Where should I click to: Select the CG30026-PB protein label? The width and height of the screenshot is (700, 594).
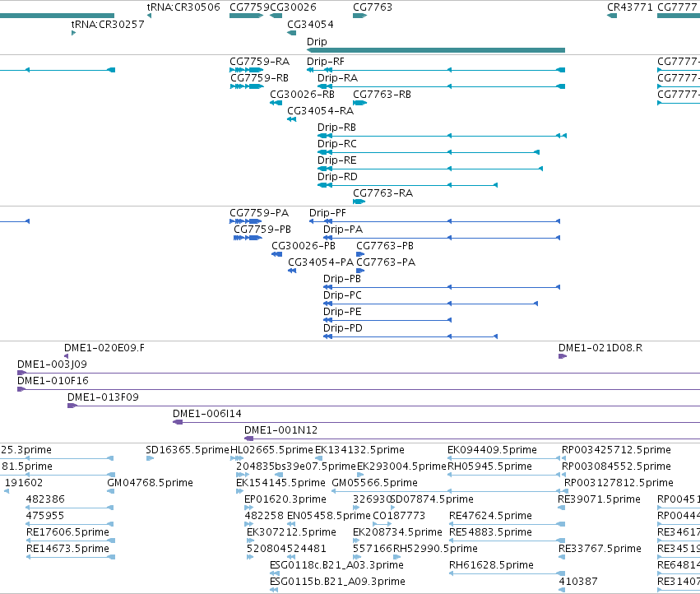(304, 246)
